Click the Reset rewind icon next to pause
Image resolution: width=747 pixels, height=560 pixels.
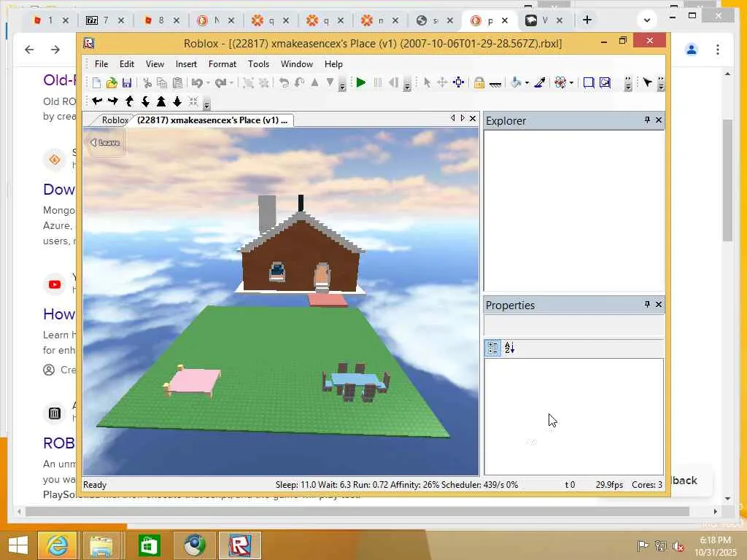[393, 83]
